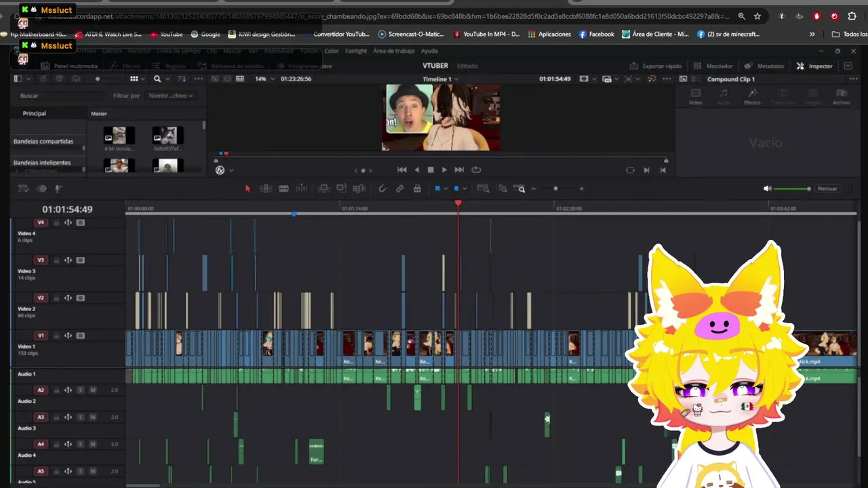Screen dimensions: 868x488
Task: Click the red playhead on ruler
Action: pos(458,203)
